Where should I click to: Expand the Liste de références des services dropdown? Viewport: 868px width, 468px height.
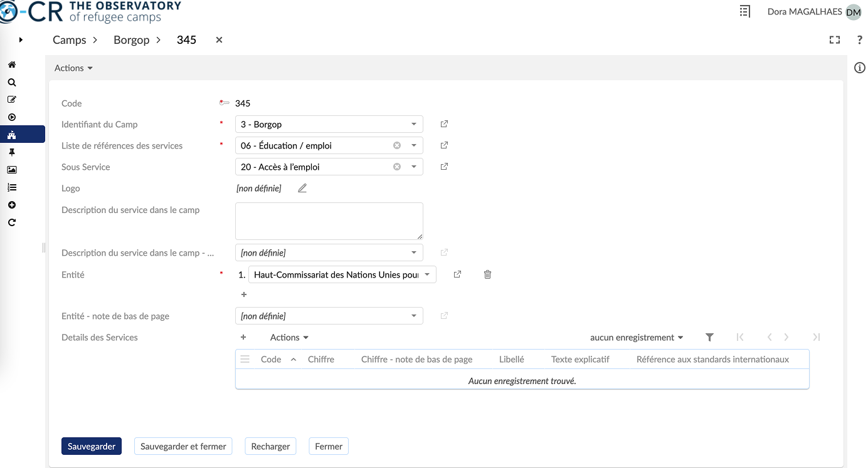(414, 145)
